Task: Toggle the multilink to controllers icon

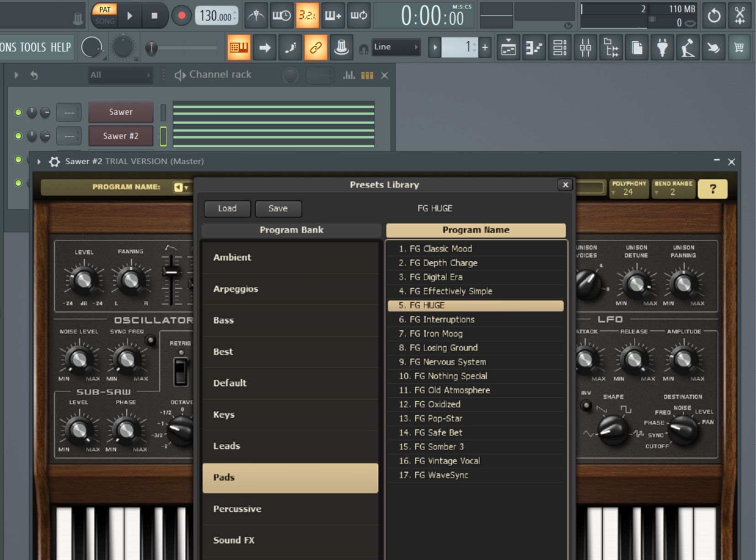Action: (x=316, y=47)
